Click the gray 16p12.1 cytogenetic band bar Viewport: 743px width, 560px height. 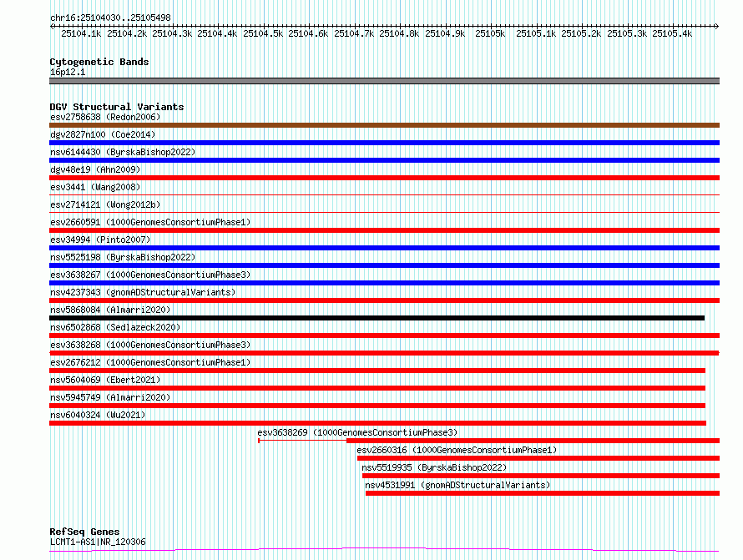coord(384,81)
